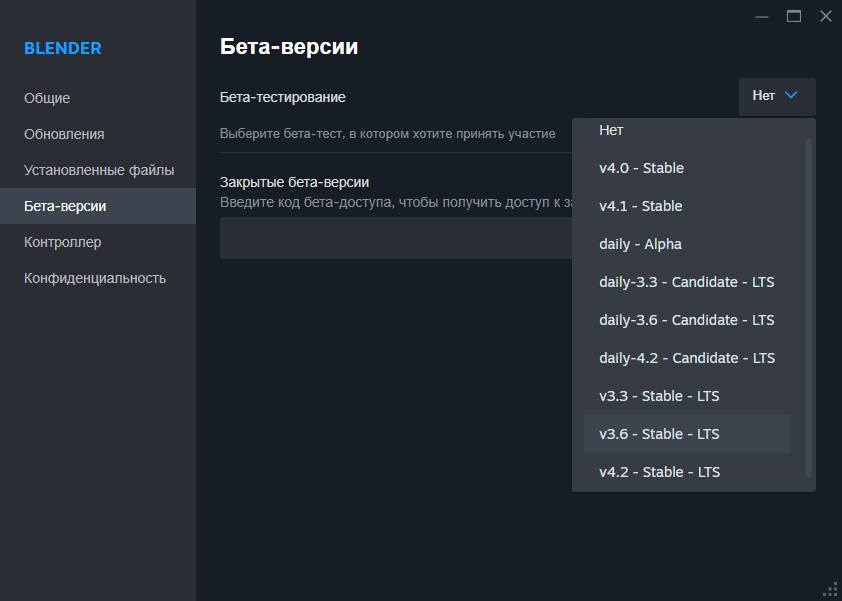Select highlighted v3.6 - Stable - LTS
The width and height of the screenshot is (842, 601).
659,434
